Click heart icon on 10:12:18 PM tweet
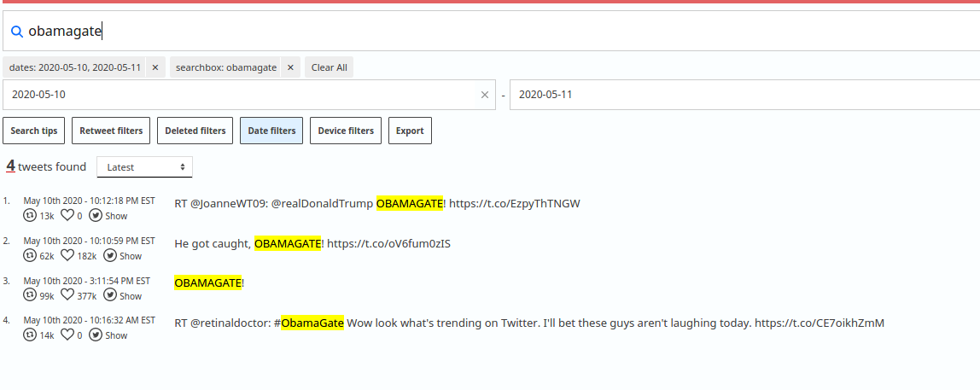This screenshot has height=390, width=980. 67,216
